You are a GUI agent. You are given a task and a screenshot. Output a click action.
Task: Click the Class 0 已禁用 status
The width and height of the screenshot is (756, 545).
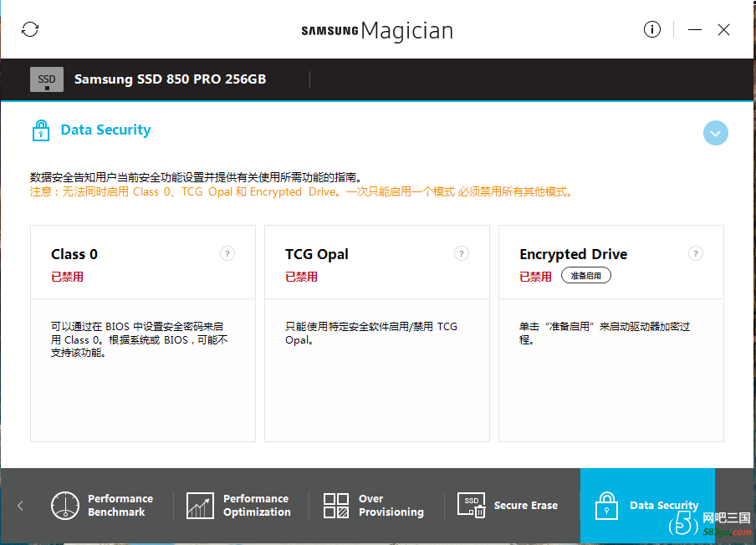point(67,277)
